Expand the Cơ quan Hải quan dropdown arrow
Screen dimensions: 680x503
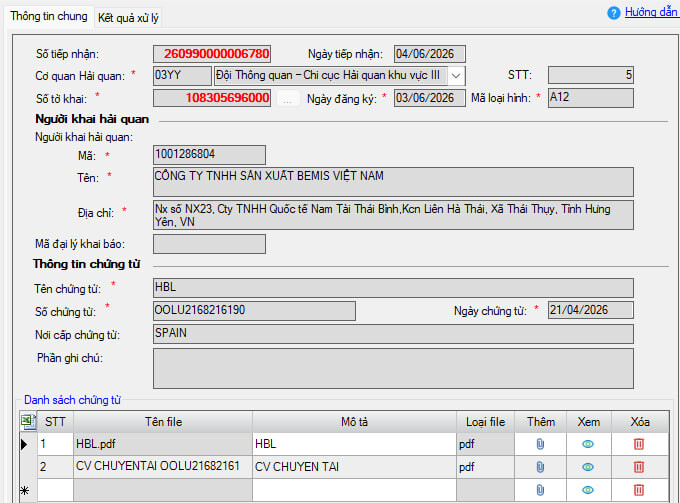(456, 76)
